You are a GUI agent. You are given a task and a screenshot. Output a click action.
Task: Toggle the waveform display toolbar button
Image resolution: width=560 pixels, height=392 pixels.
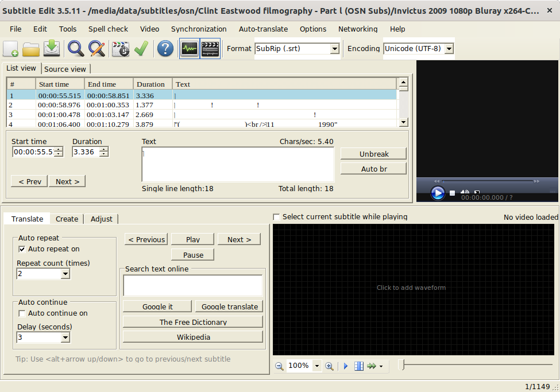189,49
